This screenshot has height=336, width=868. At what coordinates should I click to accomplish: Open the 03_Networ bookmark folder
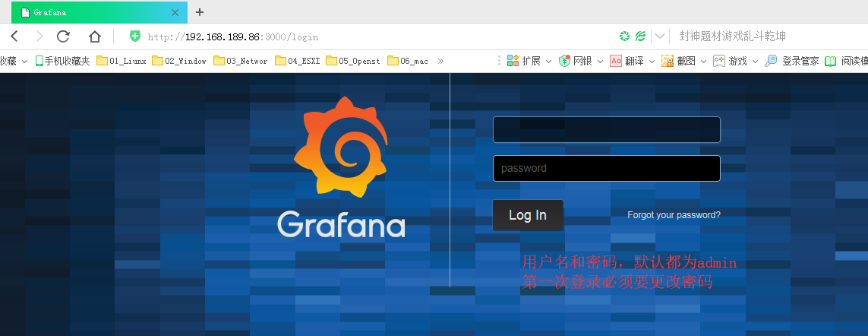[x=241, y=61]
